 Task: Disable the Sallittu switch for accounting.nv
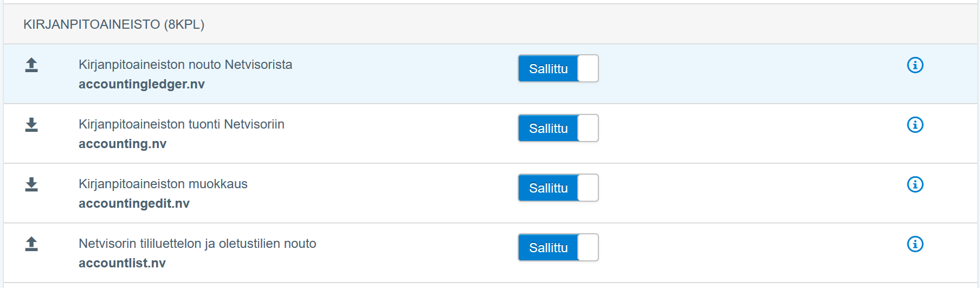(x=558, y=128)
